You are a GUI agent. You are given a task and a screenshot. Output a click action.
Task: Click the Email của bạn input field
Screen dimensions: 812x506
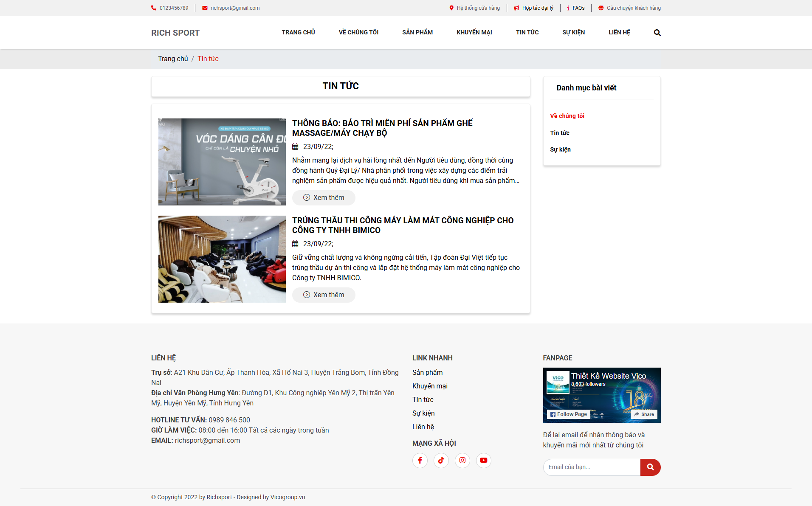591,467
